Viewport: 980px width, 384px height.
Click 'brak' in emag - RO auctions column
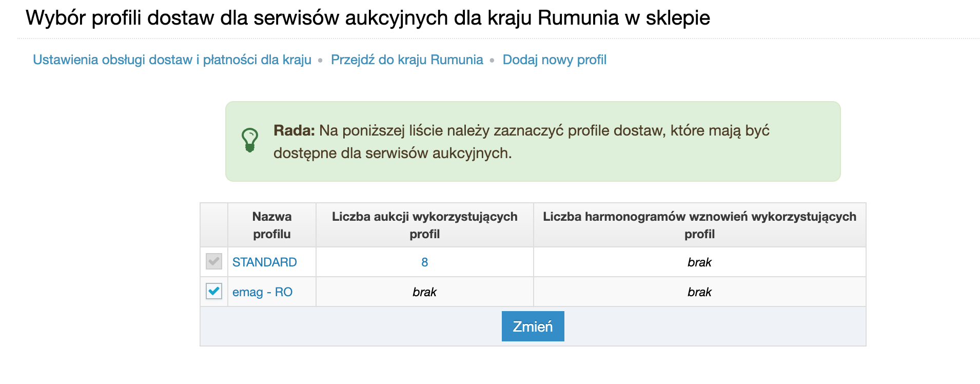(424, 292)
